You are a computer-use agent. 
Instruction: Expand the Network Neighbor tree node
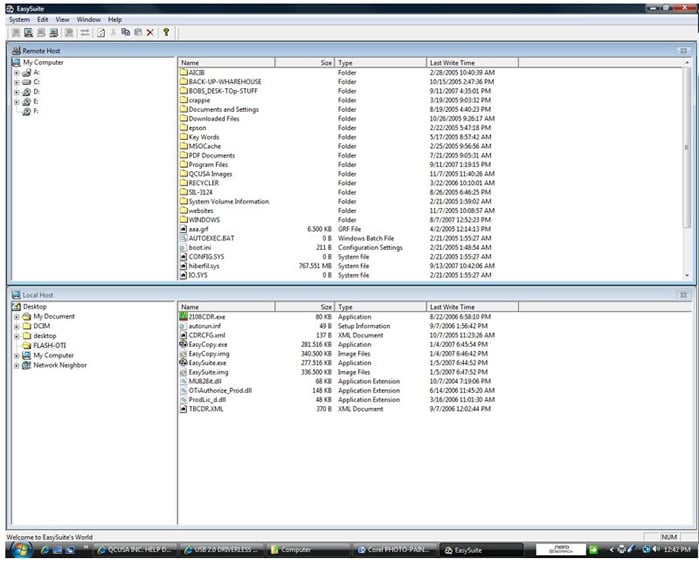point(16,365)
